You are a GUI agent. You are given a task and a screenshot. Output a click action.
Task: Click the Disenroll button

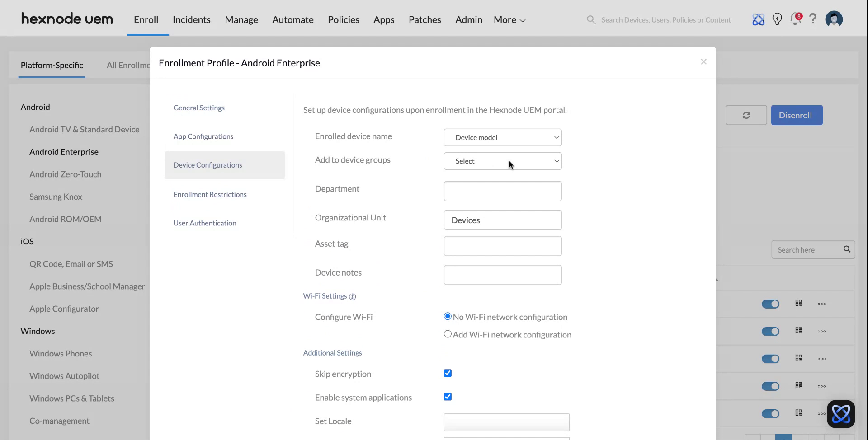pyautogui.click(x=797, y=115)
